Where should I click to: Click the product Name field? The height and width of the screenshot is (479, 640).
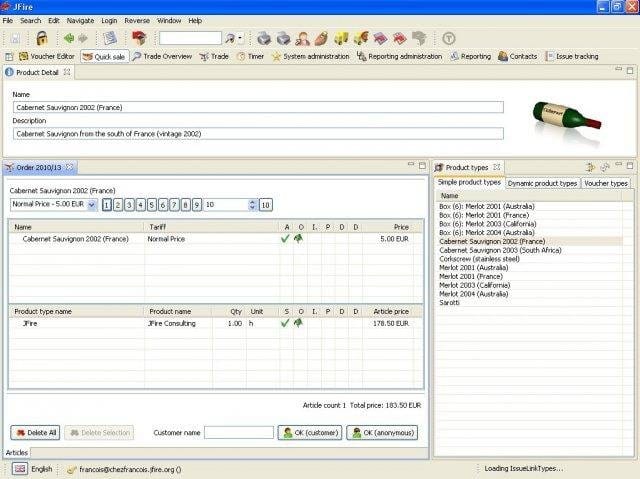coord(258,107)
